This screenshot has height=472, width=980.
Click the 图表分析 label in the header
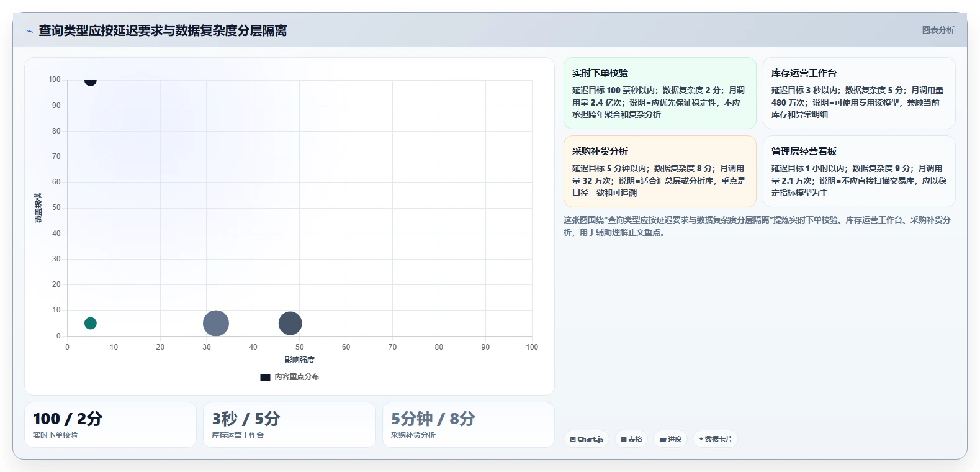[938, 30]
